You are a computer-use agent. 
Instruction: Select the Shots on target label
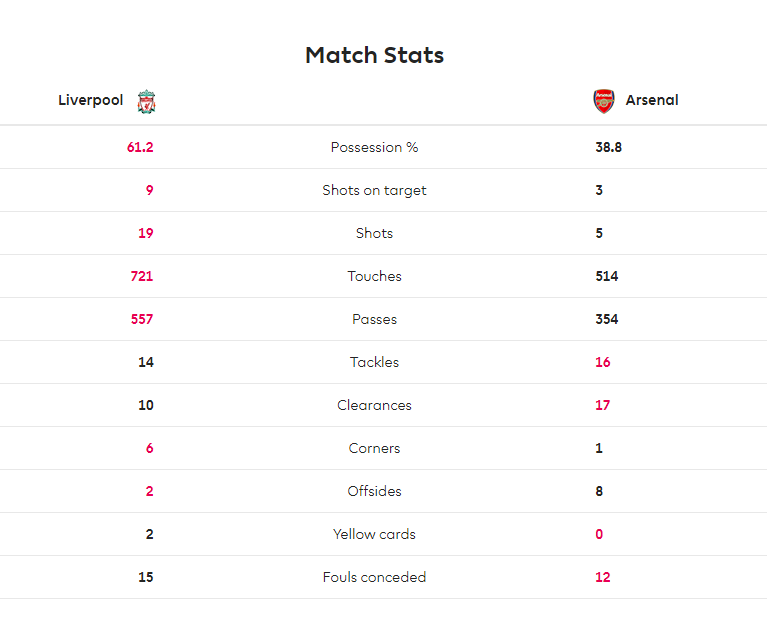coord(374,190)
